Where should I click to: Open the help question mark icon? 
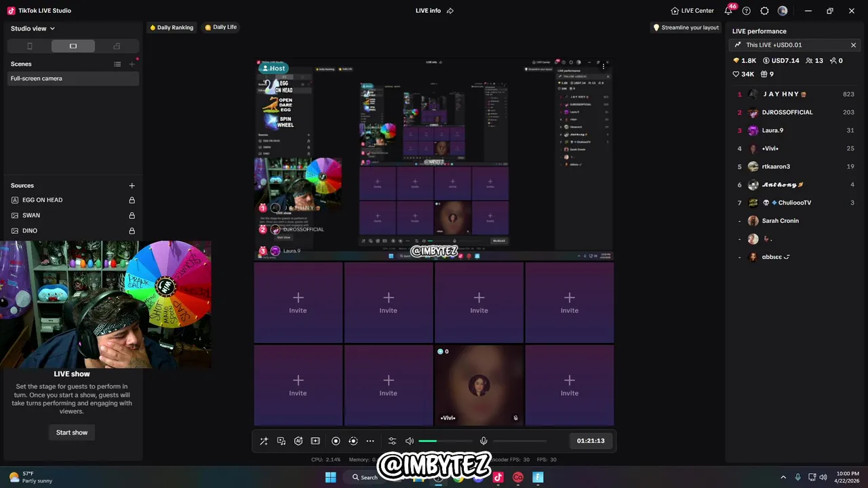point(747,11)
